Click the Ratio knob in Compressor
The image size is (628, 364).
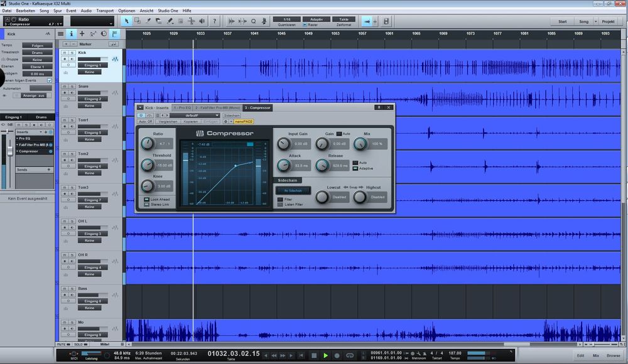tap(147, 144)
